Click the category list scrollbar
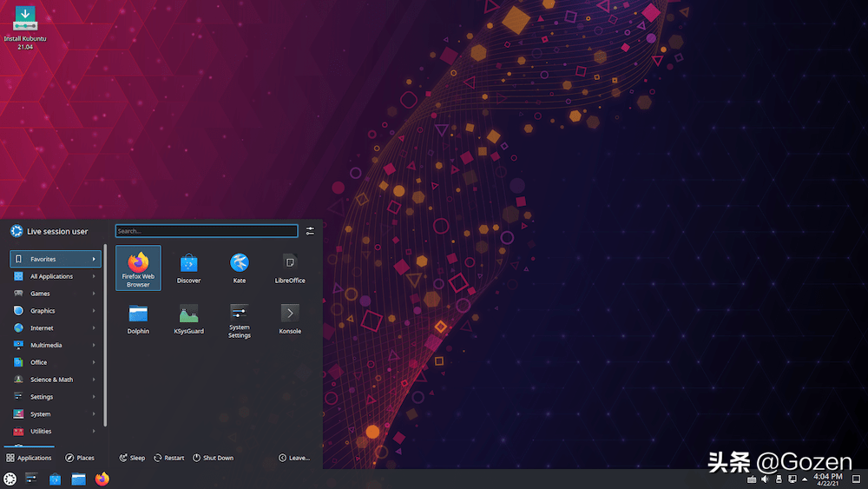The height and width of the screenshot is (489, 868). click(105, 335)
